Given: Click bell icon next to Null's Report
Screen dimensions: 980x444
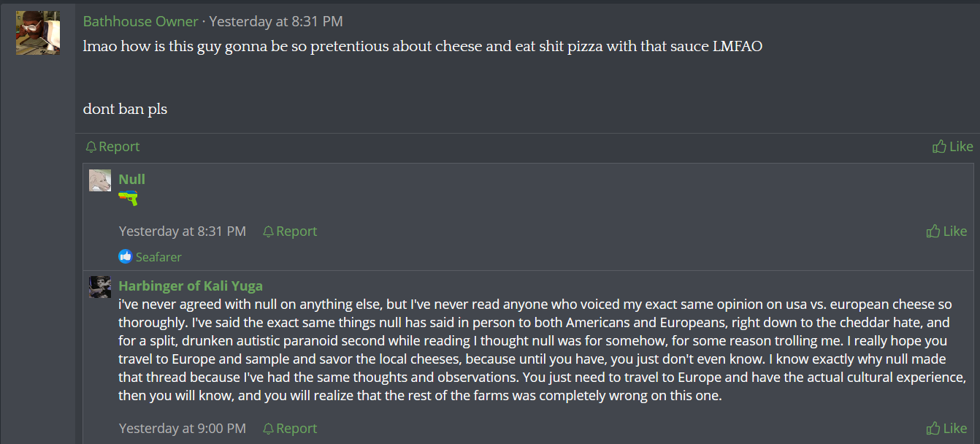Looking at the screenshot, I should [x=268, y=231].
